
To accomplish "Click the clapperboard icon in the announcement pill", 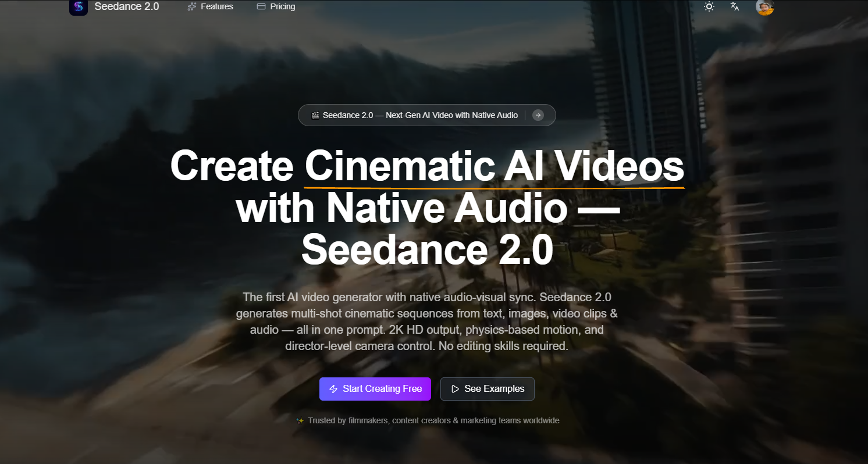I will tap(315, 115).
